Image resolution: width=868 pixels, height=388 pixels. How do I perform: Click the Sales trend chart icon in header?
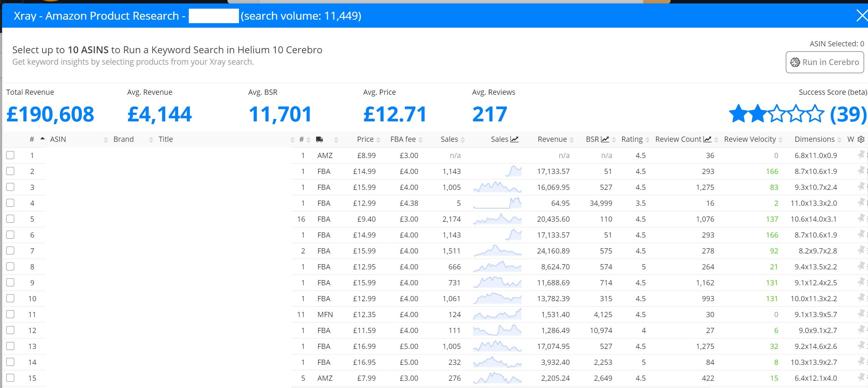pos(515,139)
